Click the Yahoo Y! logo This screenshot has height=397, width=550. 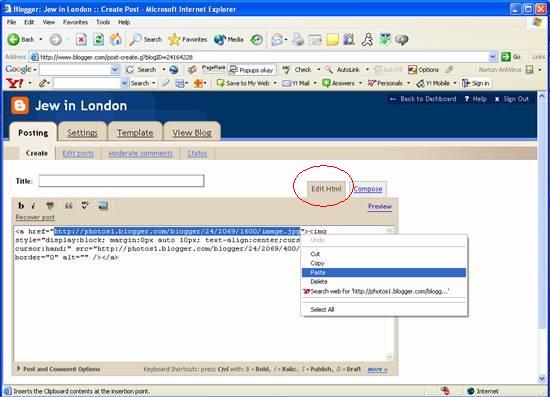point(15,83)
